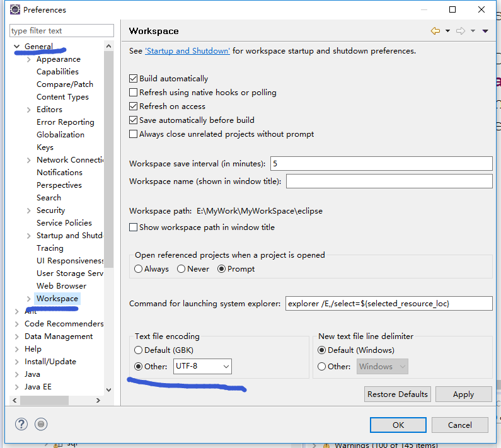501x448 pixels.
Task: Open the Keys preference page
Action: (45, 147)
